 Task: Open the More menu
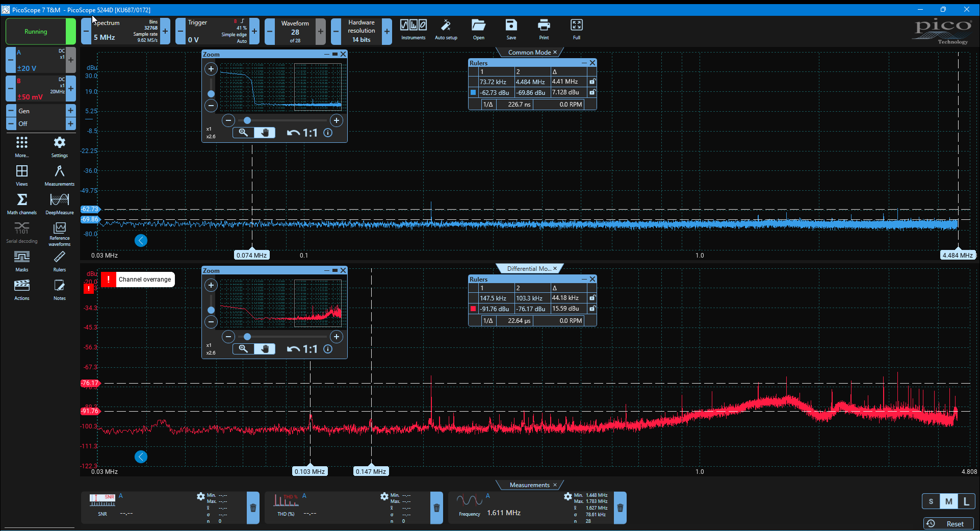point(22,147)
